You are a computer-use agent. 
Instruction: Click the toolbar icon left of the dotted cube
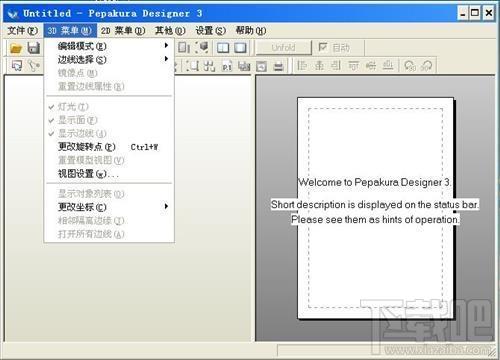click(184, 48)
